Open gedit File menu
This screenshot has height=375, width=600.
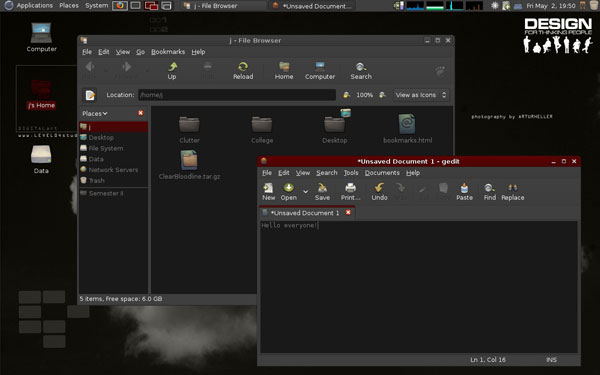point(267,173)
